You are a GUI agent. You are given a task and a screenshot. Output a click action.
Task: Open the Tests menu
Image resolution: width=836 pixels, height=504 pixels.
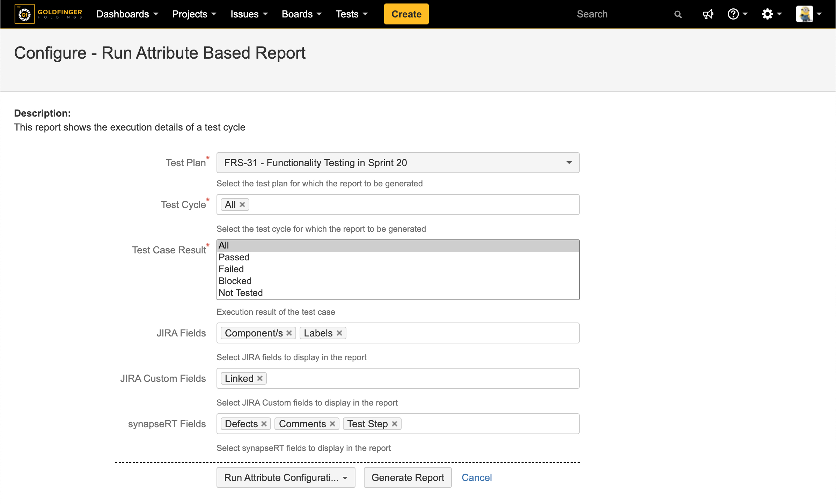[x=352, y=14]
